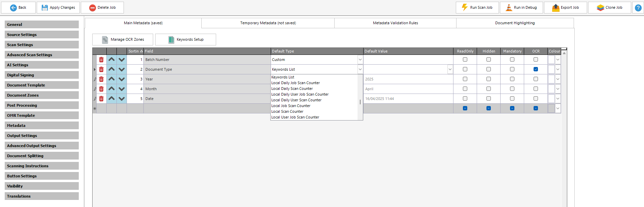
Task: Click the Export Job icon
Action: click(555, 7)
